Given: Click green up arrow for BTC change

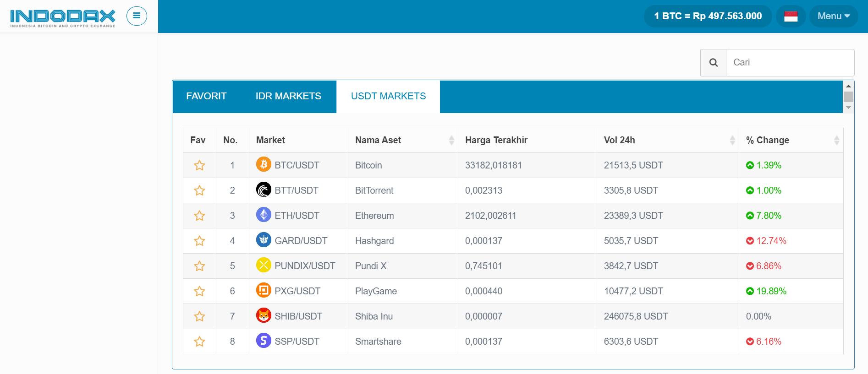Looking at the screenshot, I should coord(750,165).
